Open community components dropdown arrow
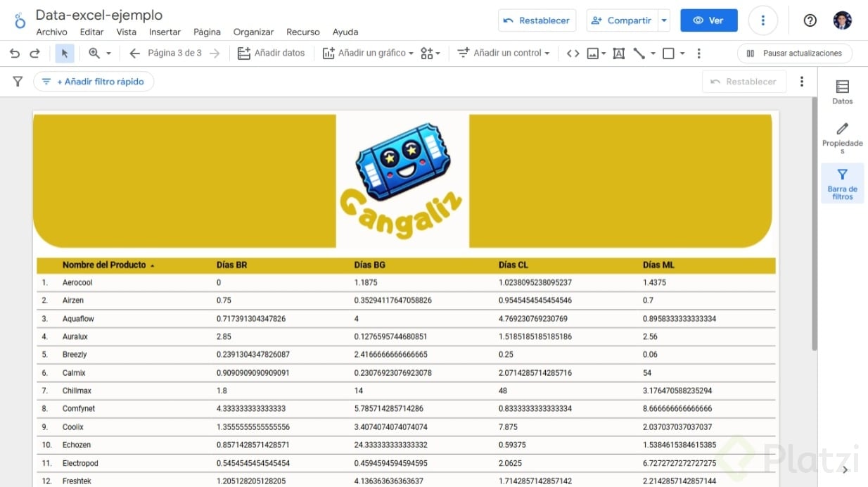This screenshot has width=868, height=487. point(438,53)
